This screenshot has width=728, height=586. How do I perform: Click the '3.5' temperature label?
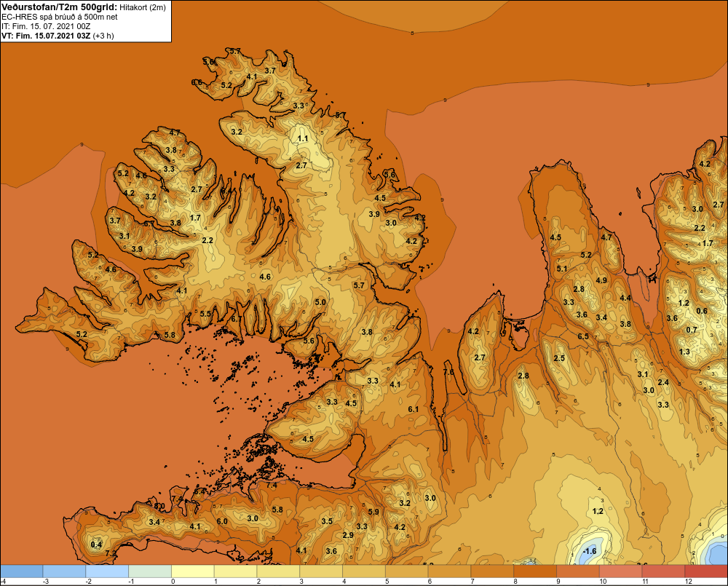pos(327,521)
